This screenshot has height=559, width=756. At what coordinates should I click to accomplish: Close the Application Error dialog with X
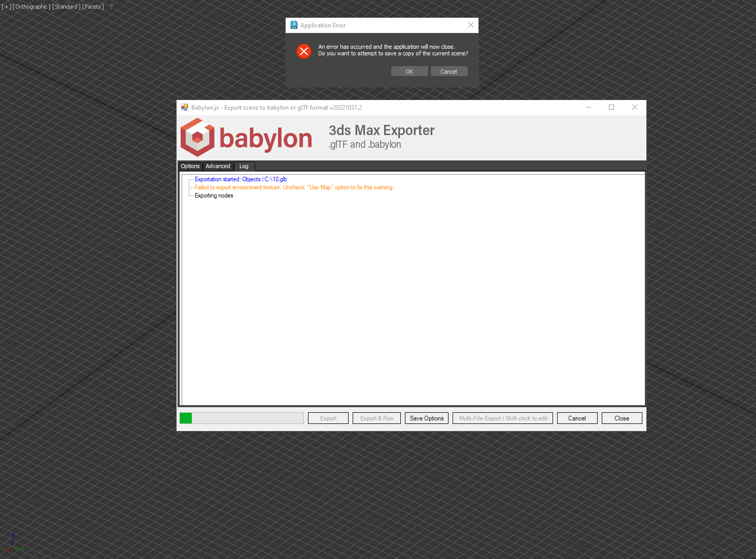[471, 25]
